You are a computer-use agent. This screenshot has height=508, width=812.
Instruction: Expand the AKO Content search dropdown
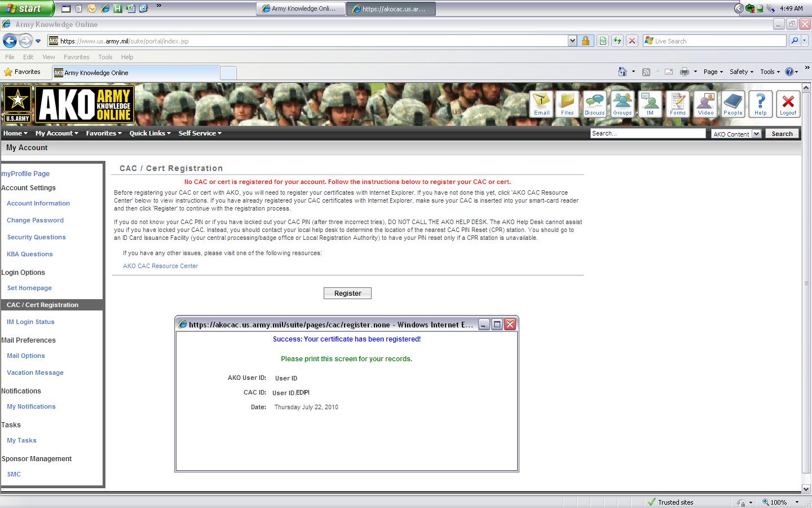click(x=756, y=134)
